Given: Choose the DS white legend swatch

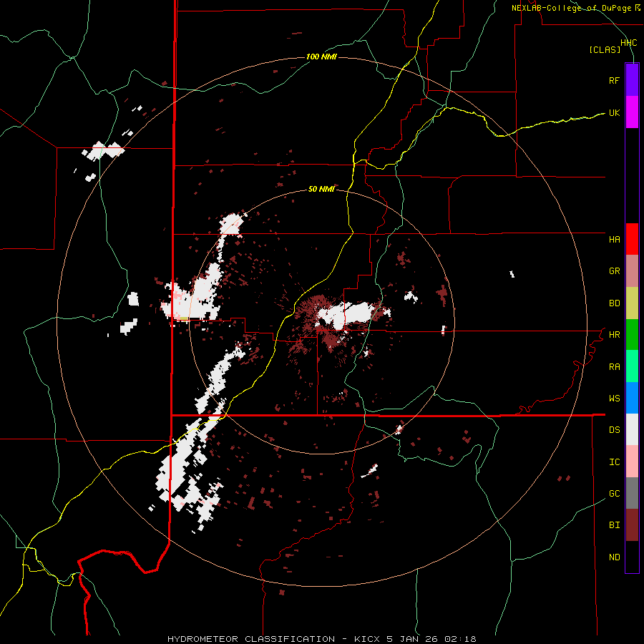Looking at the screenshot, I should [x=632, y=429].
